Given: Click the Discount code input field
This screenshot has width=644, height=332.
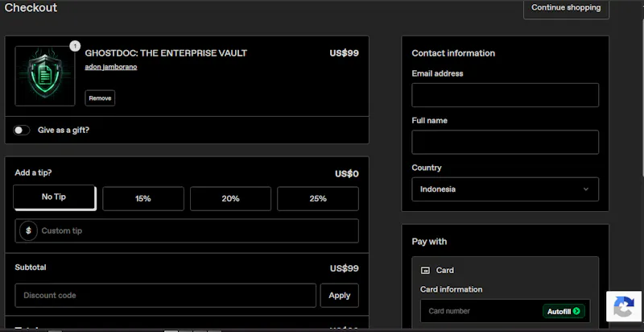Looking at the screenshot, I should [x=166, y=296].
